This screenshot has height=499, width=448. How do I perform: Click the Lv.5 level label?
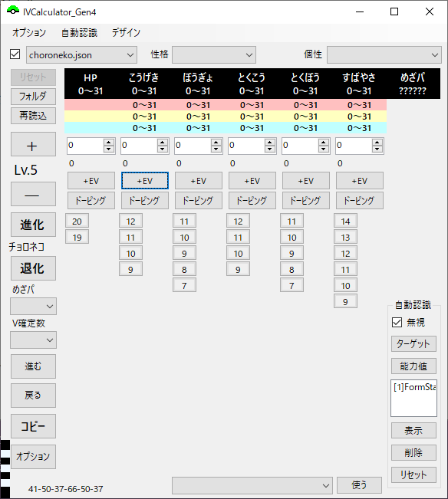pos(26,170)
